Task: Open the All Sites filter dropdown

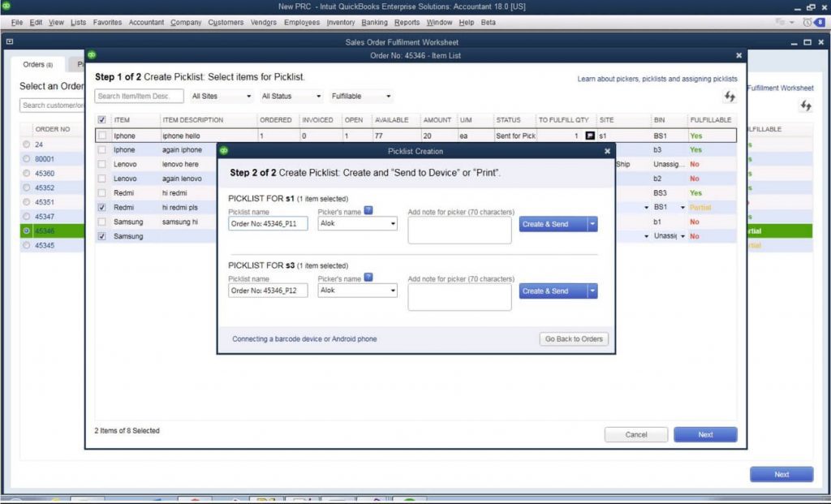Action: coord(221,97)
